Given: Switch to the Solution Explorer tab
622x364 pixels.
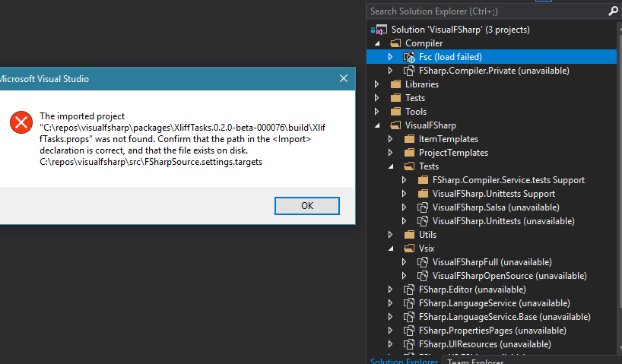Looking at the screenshot, I should [x=404, y=361].
